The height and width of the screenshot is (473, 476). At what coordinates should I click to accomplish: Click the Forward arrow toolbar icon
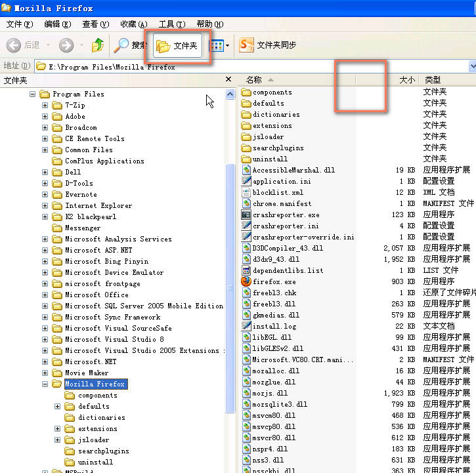pyautogui.click(x=66, y=45)
